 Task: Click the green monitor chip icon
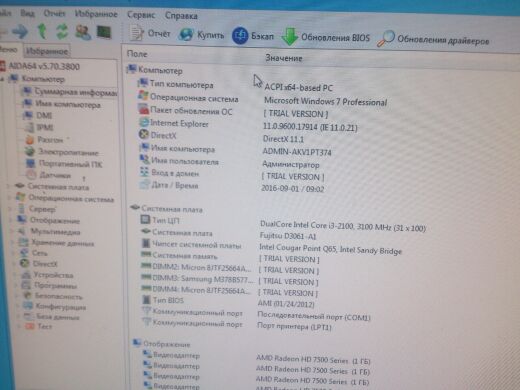[x=104, y=32]
